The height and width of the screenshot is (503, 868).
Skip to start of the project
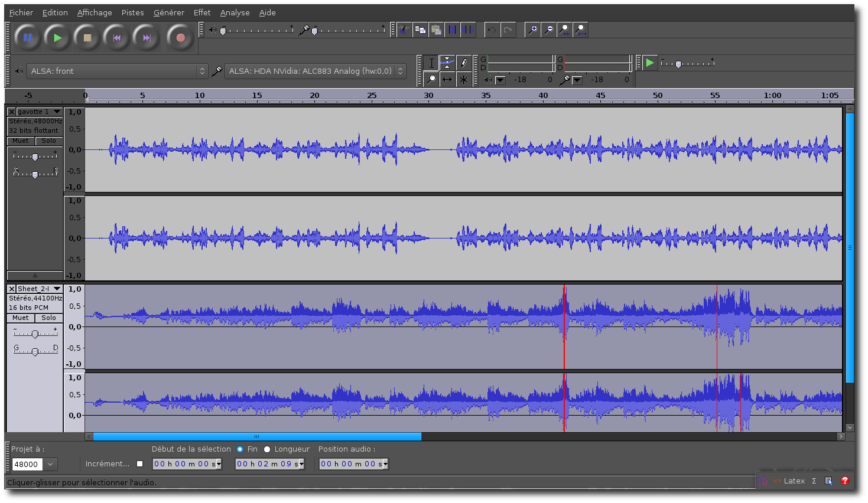tap(117, 38)
